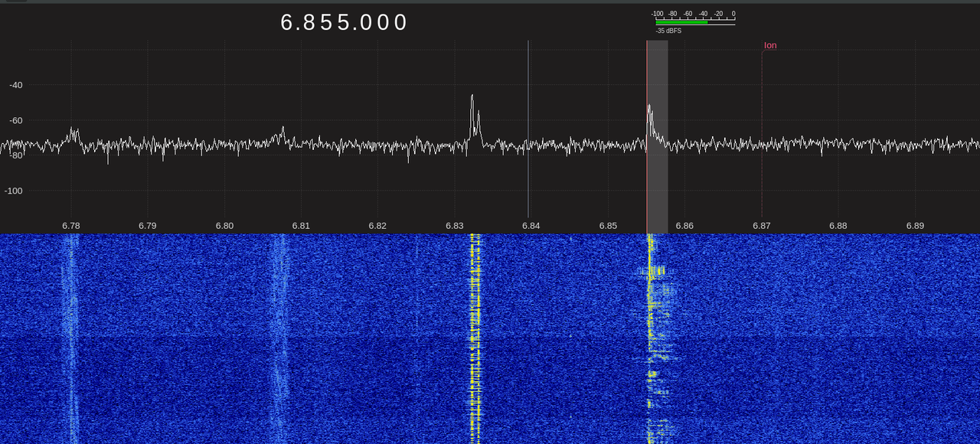
Task: Tune to the faint waterfall trace near 6.78
Action: coord(71,338)
